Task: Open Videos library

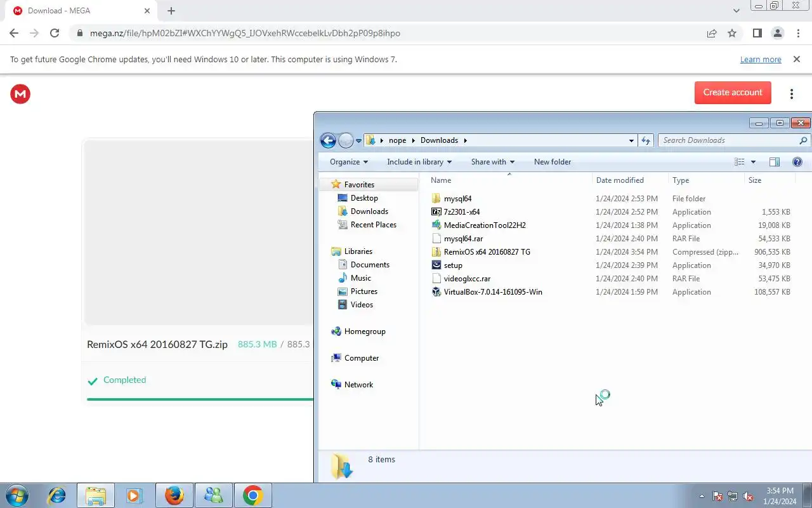Action: pyautogui.click(x=362, y=305)
